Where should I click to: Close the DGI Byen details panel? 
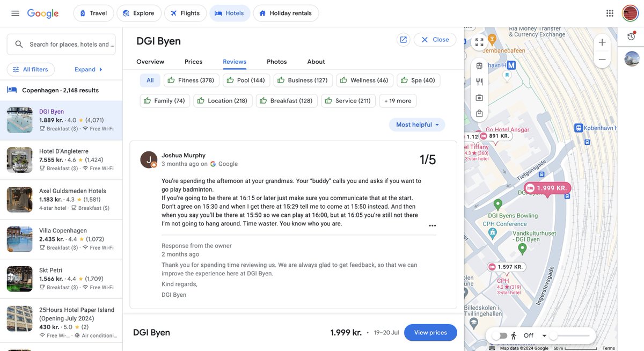tap(435, 40)
